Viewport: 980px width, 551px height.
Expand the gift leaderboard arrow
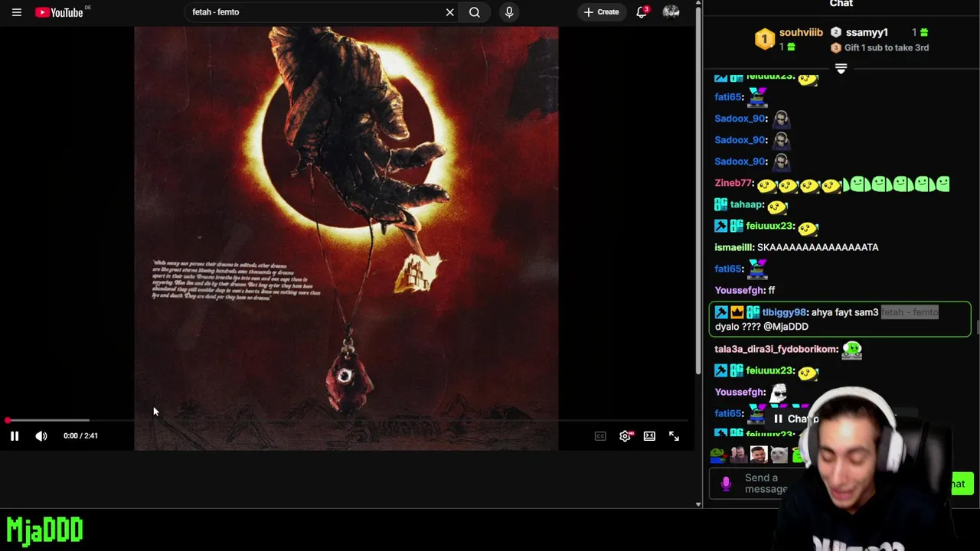tap(841, 69)
